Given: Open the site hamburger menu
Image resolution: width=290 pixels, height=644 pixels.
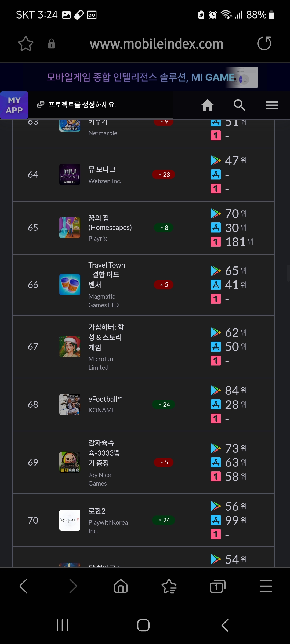Looking at the screenshot, I should pyautogui.click(x=272, y=105).
